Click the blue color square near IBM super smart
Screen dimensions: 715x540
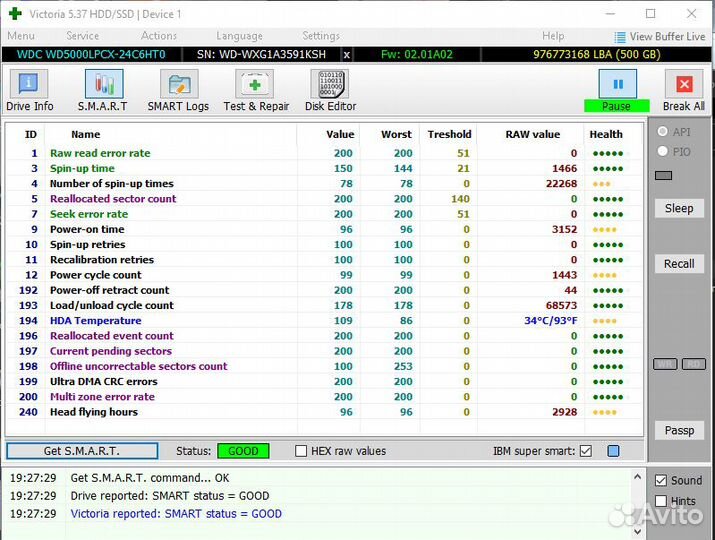pyautogui.click(x=613, y=451)
